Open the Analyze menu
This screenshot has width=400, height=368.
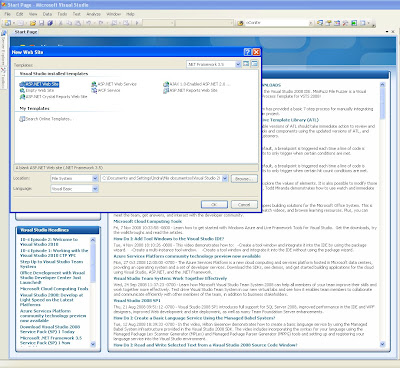click(x=93, y=14)
